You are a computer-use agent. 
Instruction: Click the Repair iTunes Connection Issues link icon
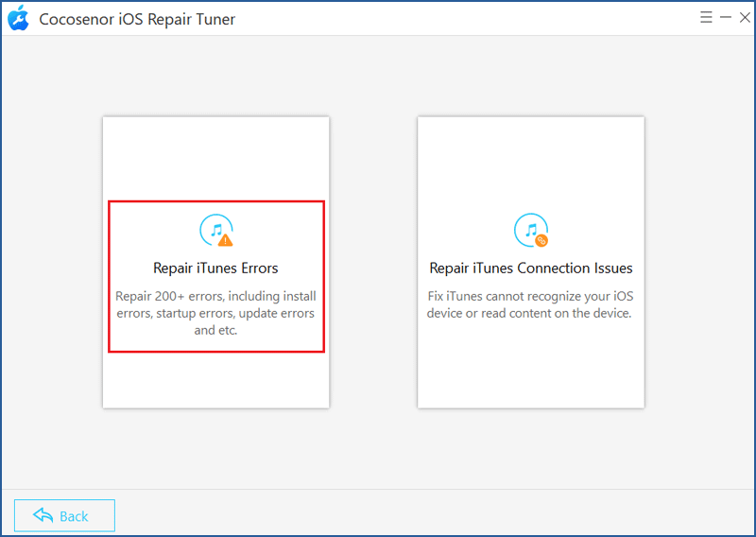click(531, 231)
